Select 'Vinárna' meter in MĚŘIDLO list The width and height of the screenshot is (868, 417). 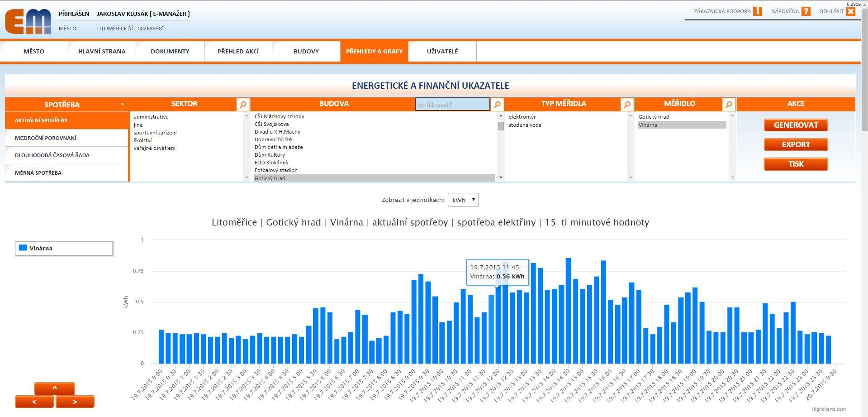[682, 125]
